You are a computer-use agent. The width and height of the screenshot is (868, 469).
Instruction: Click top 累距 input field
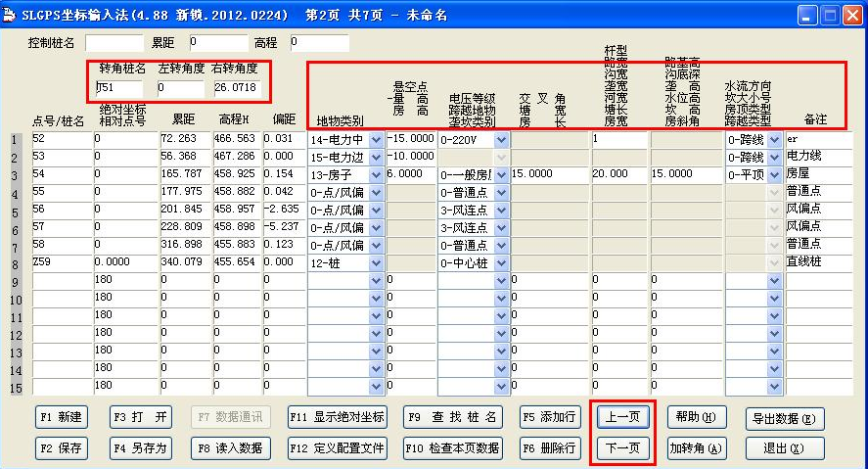(x=218, y=43)
